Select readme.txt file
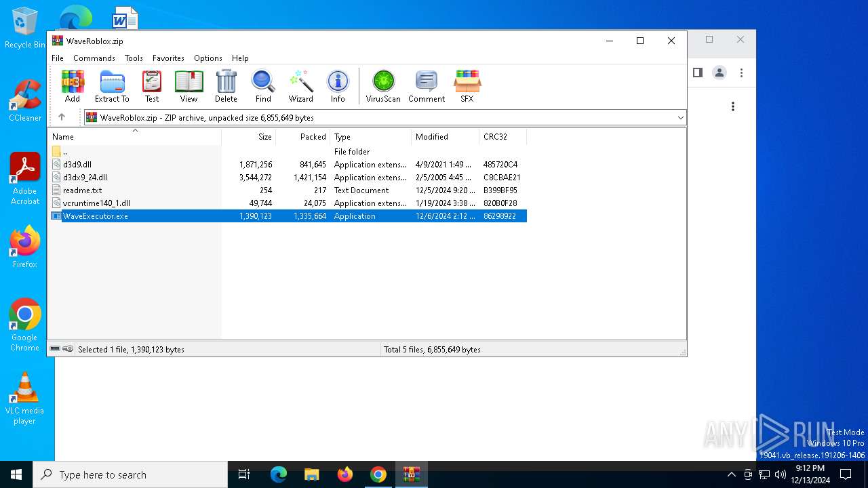 (x=288, y=190)
